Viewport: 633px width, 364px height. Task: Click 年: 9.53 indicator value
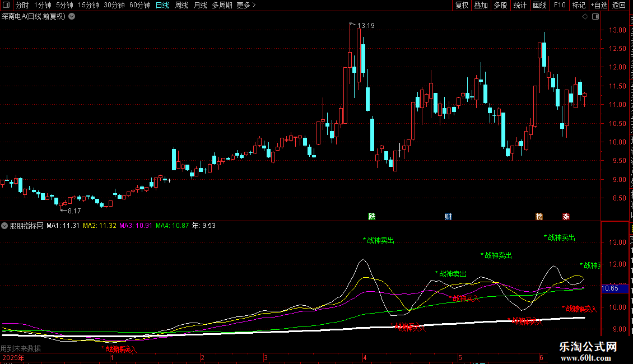point(204,226)
